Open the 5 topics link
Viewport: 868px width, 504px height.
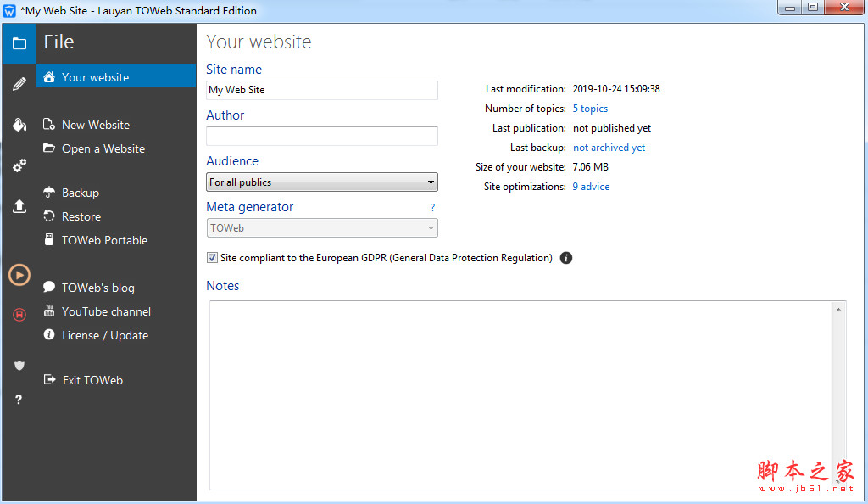(590, 109)
